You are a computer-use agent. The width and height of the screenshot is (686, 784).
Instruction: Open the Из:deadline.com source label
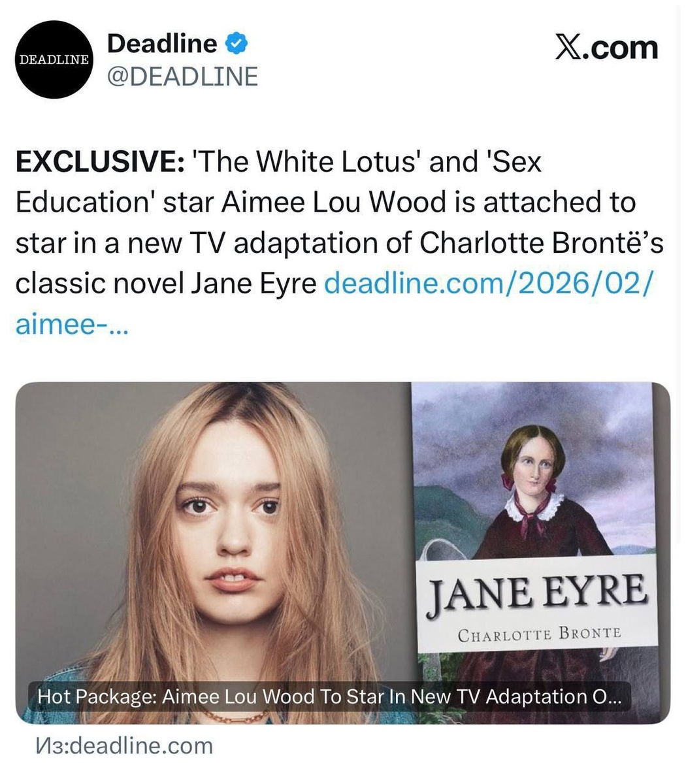(x=124, y=746)
